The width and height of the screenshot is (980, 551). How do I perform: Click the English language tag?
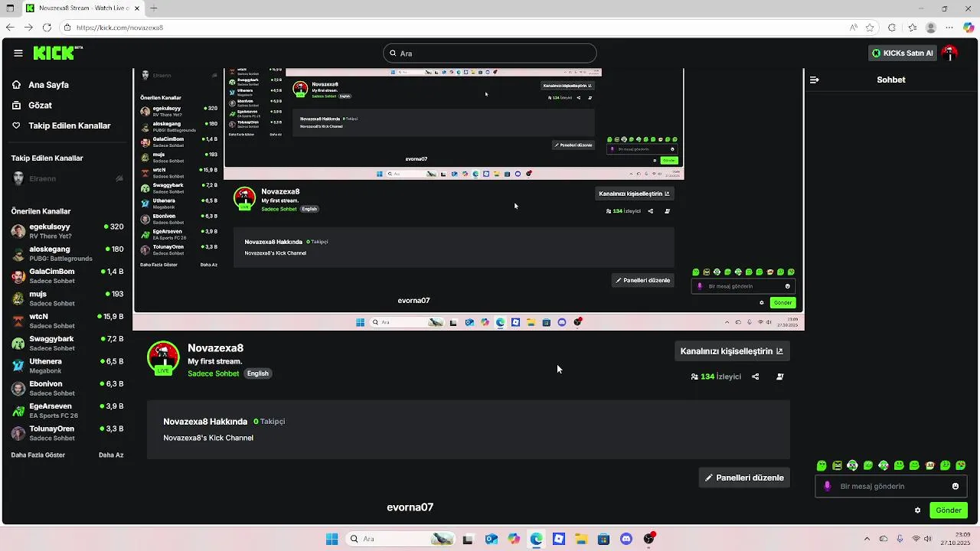point(258,373)
